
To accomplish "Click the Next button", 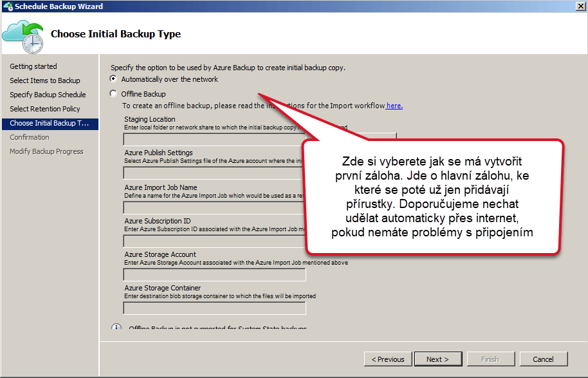I will [x=438, y=359].
